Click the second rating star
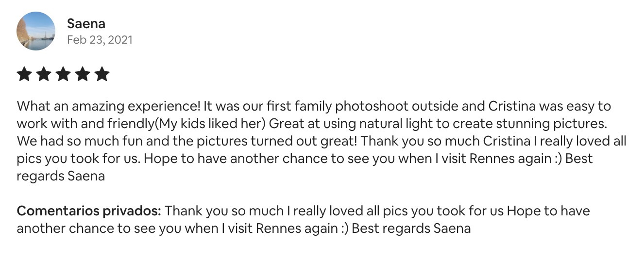Screen dimensions: 644x260 [x=44, y=74]
